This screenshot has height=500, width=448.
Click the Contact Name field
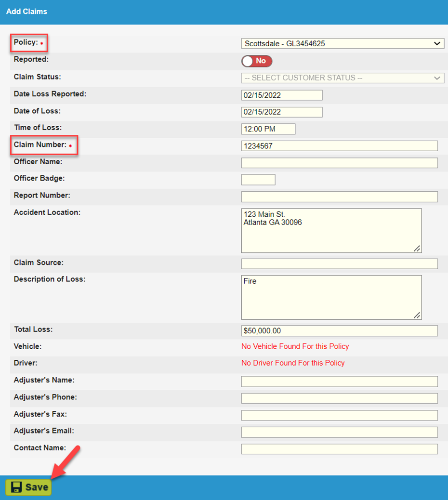(x=339, y=448)
